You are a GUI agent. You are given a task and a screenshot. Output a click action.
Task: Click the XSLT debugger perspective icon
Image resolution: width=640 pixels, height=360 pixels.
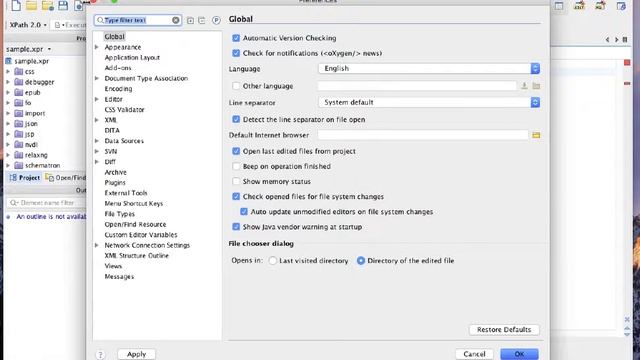(x=579, y=6)
